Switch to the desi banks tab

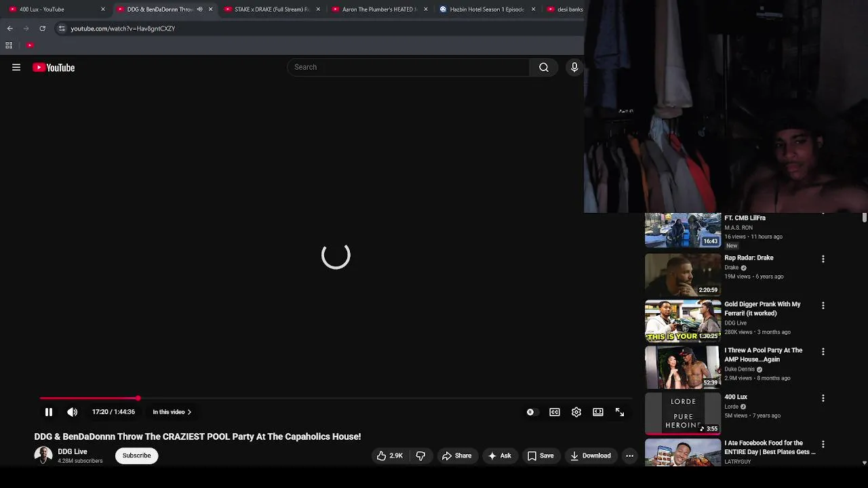564,9
